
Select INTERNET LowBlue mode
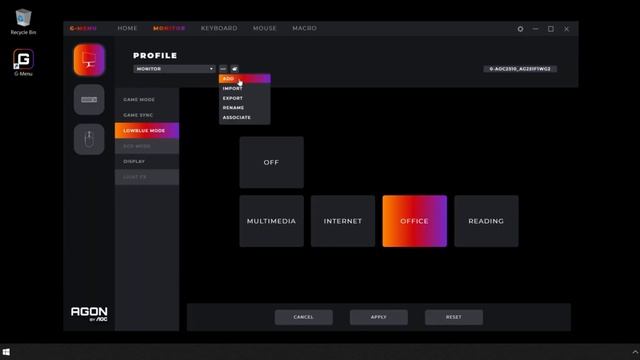[x=343, y=221]
